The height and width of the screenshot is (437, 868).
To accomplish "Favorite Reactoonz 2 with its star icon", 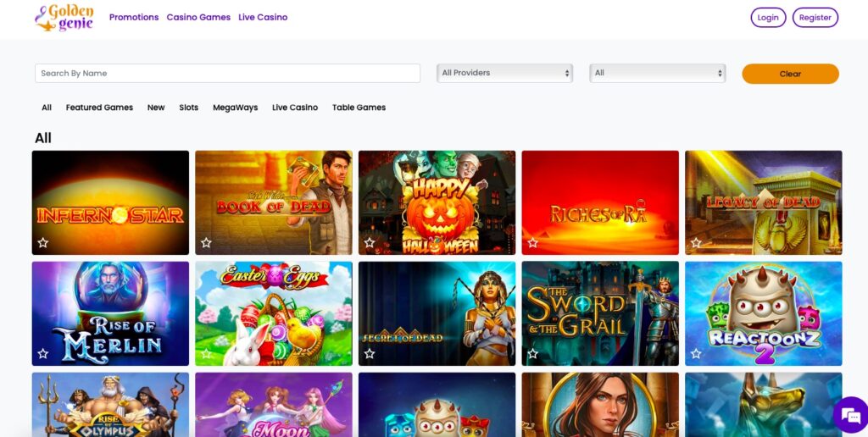I will pyautogui.click(x=696, y=353).
